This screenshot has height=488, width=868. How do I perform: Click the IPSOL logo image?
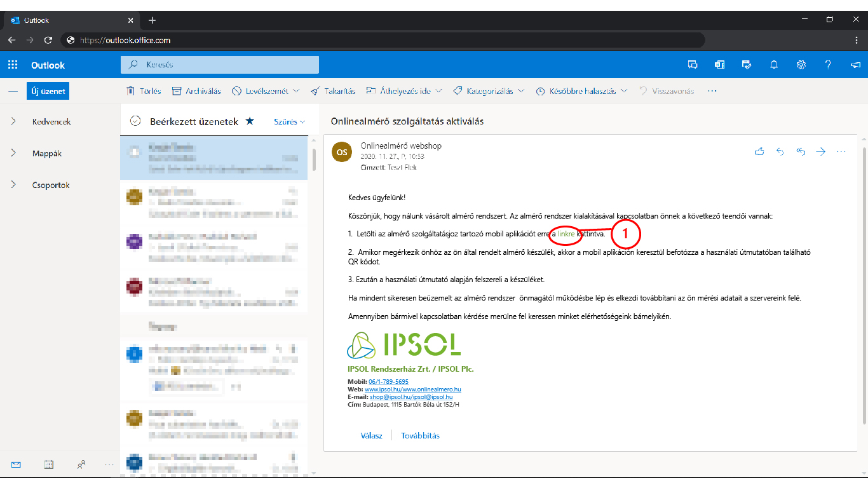[x=403, y=345]
